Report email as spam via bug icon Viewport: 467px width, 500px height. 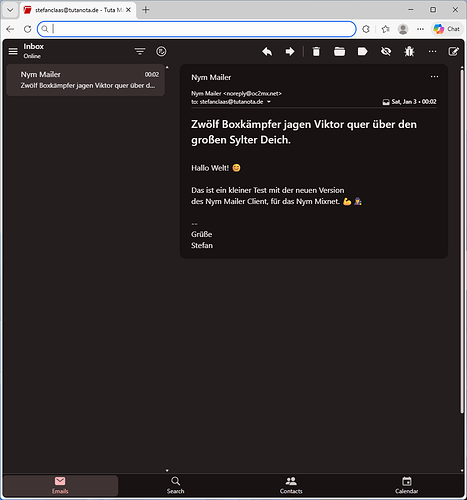(409, 51)
